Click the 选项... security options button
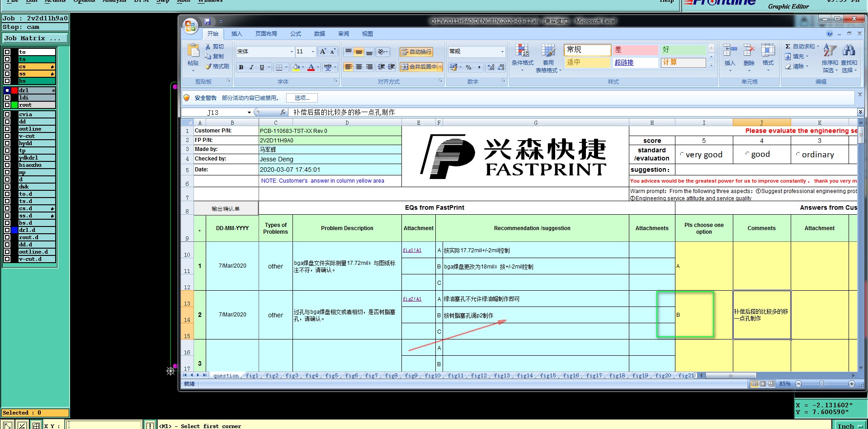Image resolution: width=868 pixels, height=429 pixels. (x=302, y=98)
